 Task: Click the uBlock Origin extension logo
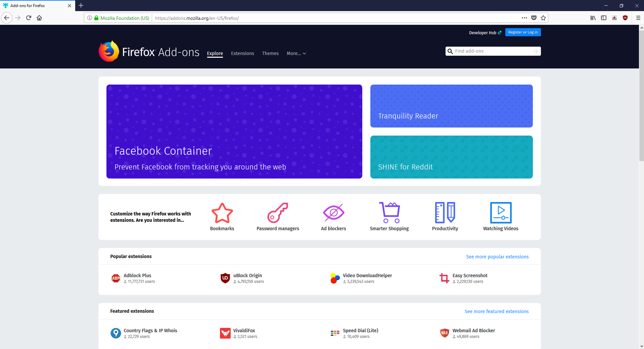pos(225,278)
